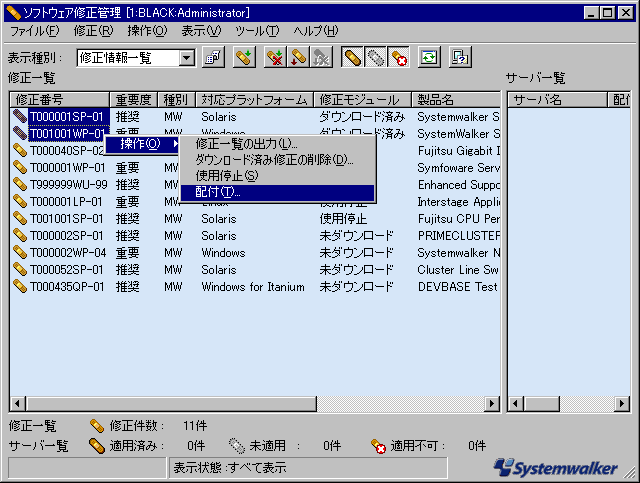The width and height of the screenshot is (640, 483).
Task: Select fix number T000001SP-01
Action: [x=67, y=116]
